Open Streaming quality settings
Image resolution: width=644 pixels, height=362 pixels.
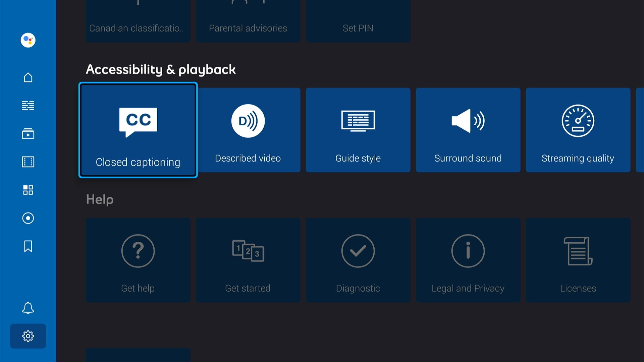(x=578, y=130)
